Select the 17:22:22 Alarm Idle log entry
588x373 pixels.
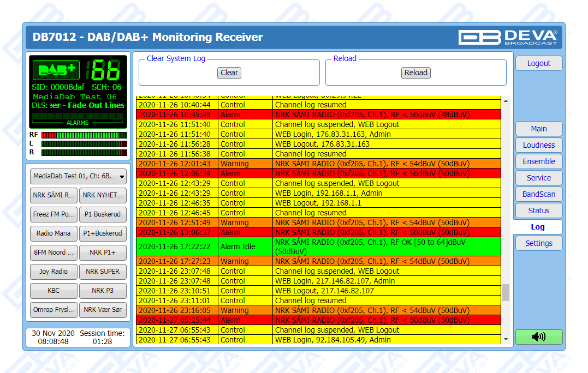tap(318, 246)
